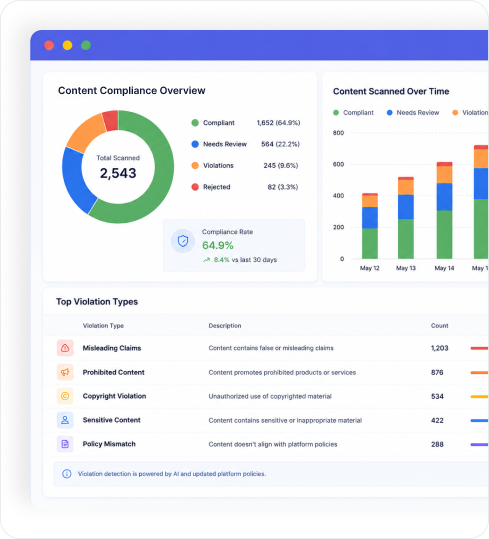Click the blue Sensitive Content progress bar

click(480, 420)
